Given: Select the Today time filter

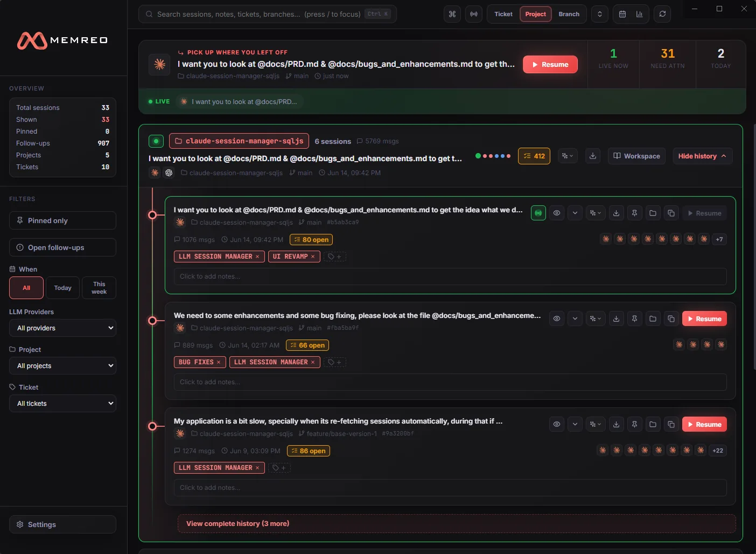Looking at the screenshot, I should pos(62,288).
